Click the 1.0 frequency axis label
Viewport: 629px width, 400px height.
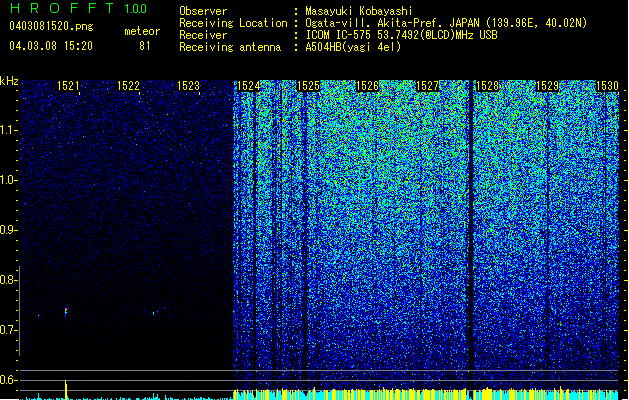click(8, 180)
